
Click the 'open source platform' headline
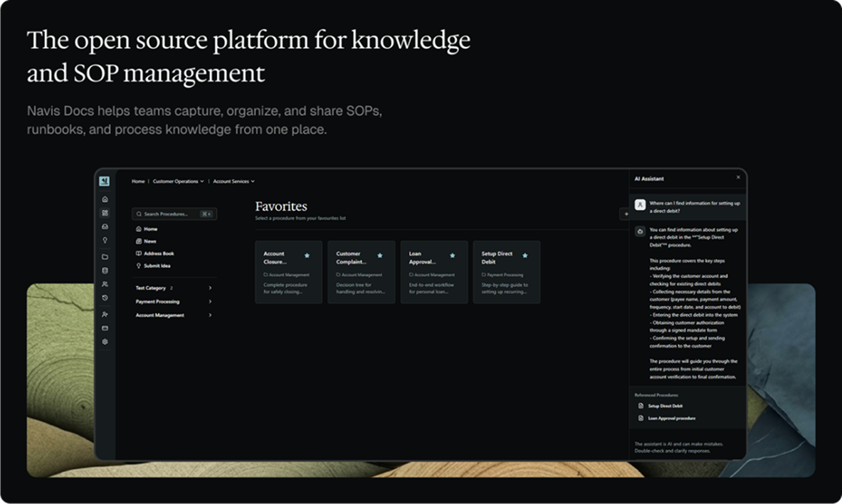coord(248,56)
